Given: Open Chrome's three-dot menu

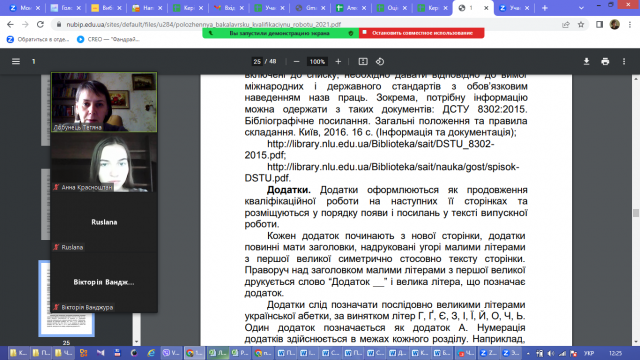Looking at the screenshot, I should click(x=630, y=24).
